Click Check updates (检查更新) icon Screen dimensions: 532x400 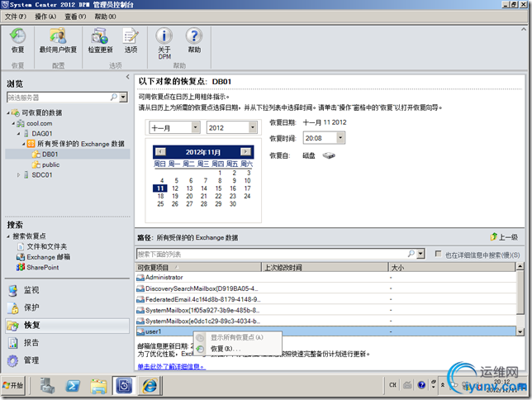pos(100,36)
